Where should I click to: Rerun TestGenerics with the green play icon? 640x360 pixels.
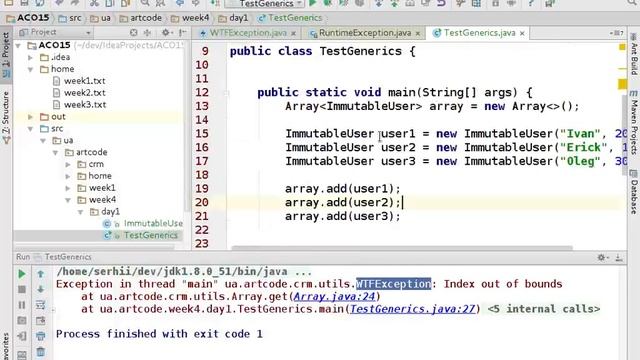pyautogui.click(x=22, y=274)
